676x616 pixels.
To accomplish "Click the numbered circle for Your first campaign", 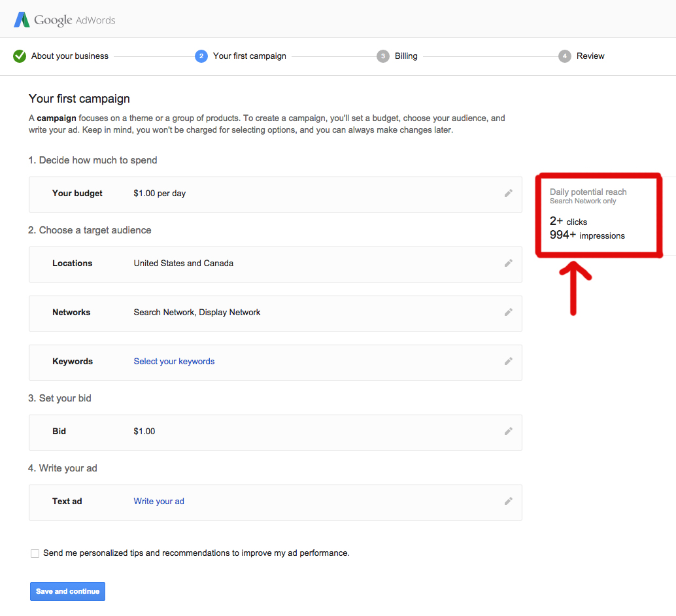I will pos(201,56).
